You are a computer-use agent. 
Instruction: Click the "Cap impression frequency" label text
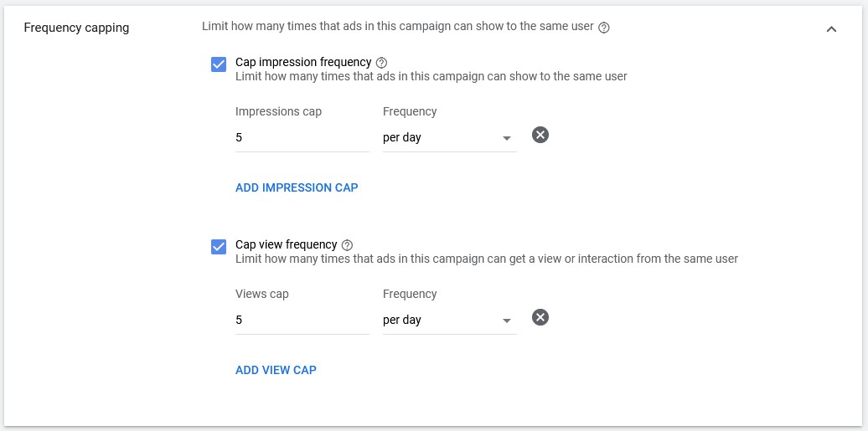click(x=303, y=62)
